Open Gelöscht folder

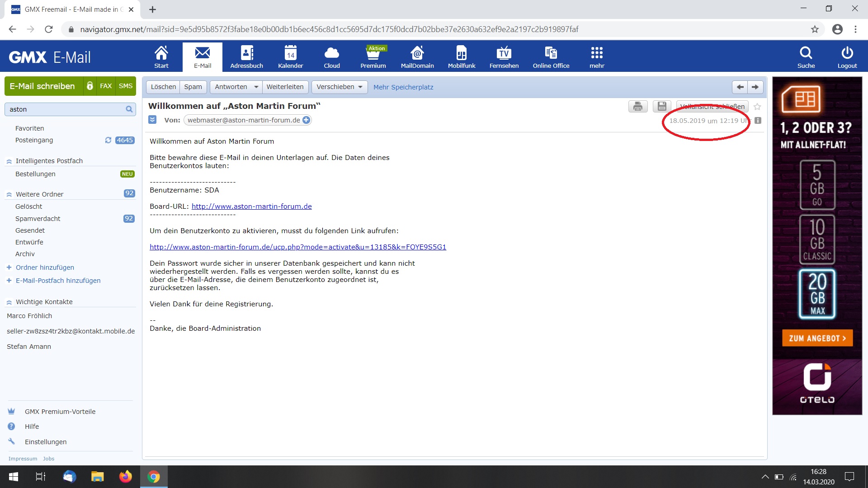(x=28, y=206)
